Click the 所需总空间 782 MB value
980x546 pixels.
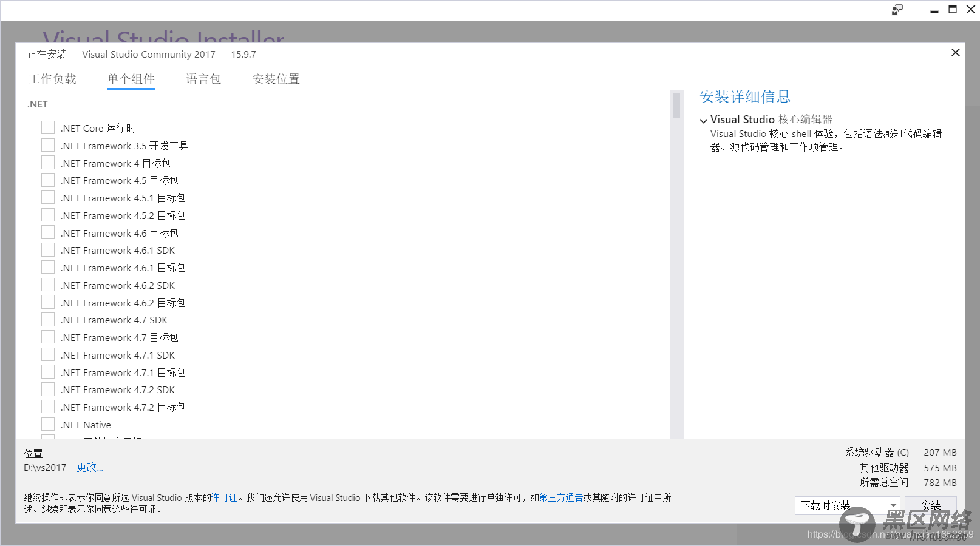tap(940, 483)
